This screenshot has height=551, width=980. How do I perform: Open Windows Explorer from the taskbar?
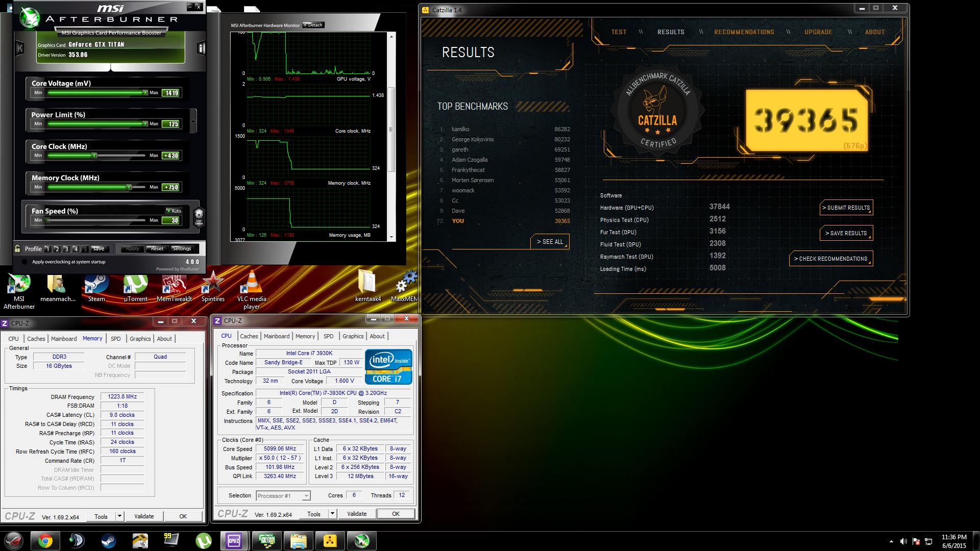click(299, 541)
